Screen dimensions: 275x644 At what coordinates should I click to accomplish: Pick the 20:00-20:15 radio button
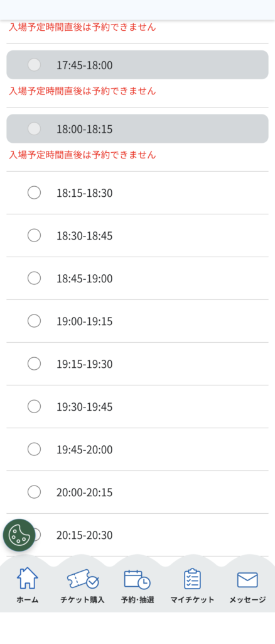(x=34, y=492)
